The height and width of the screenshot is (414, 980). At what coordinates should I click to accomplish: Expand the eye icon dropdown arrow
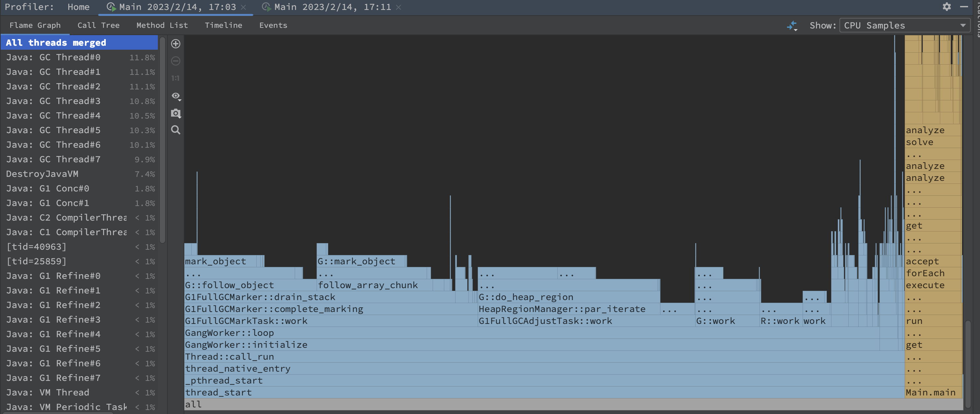tap(180, 100)
